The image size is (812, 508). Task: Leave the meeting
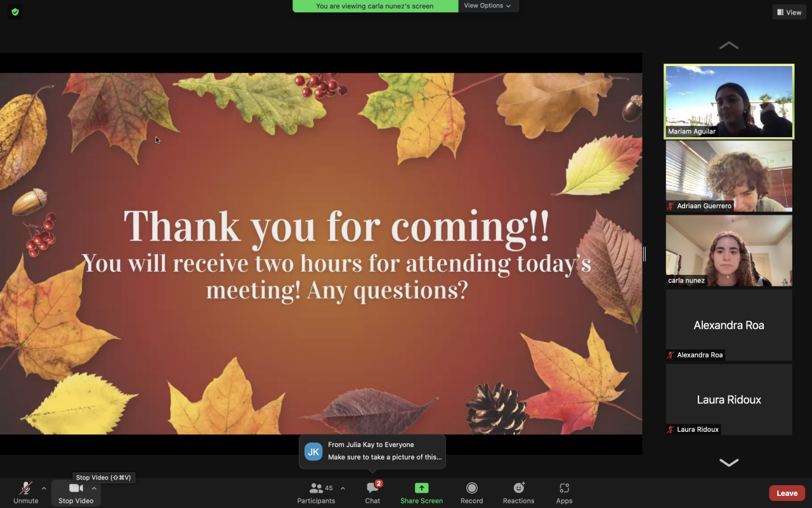pos(787,493)
